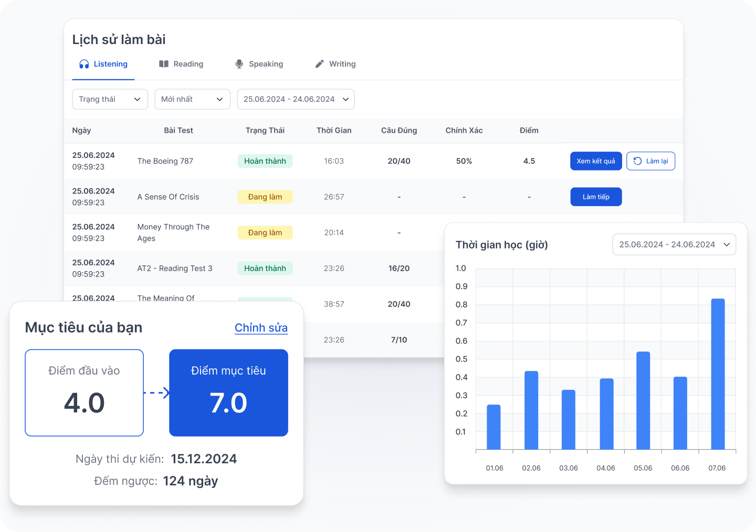Click the redo arrow icon in Làm lại
This screenshot has width=756, height=532.
[x=637, y=161]
